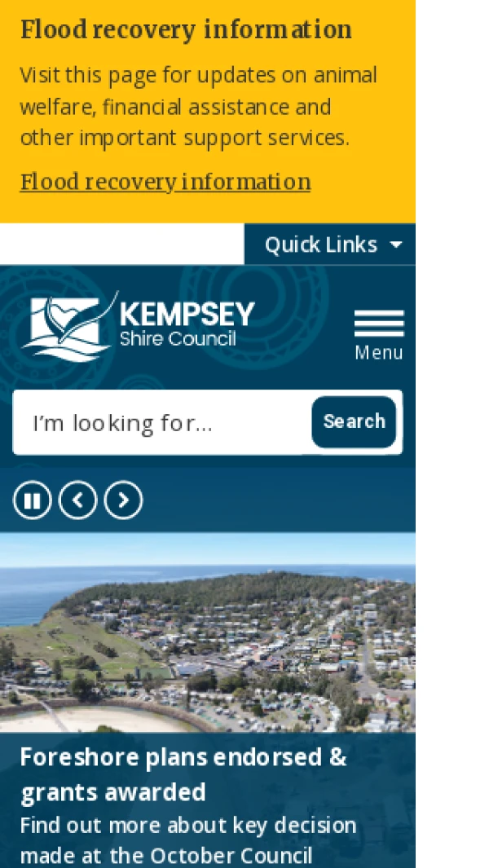Select the Flood recovery information banner heading

186,30
